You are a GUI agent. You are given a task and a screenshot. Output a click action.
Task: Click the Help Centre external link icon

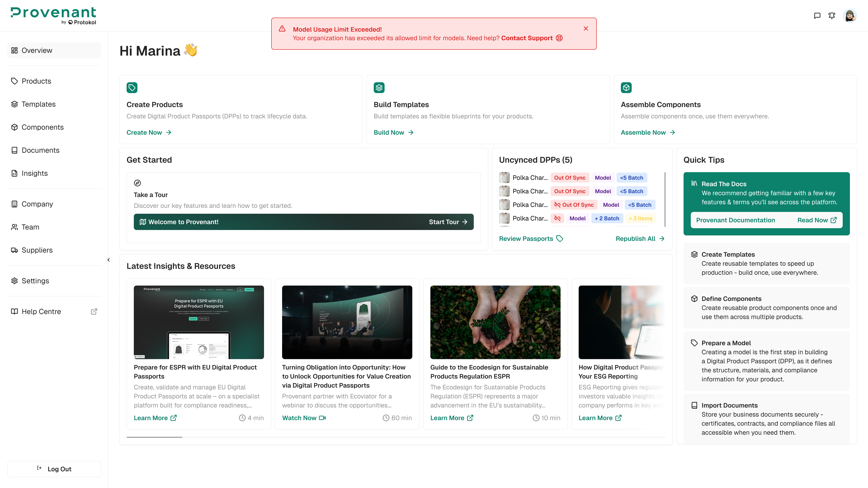(94, 312)
